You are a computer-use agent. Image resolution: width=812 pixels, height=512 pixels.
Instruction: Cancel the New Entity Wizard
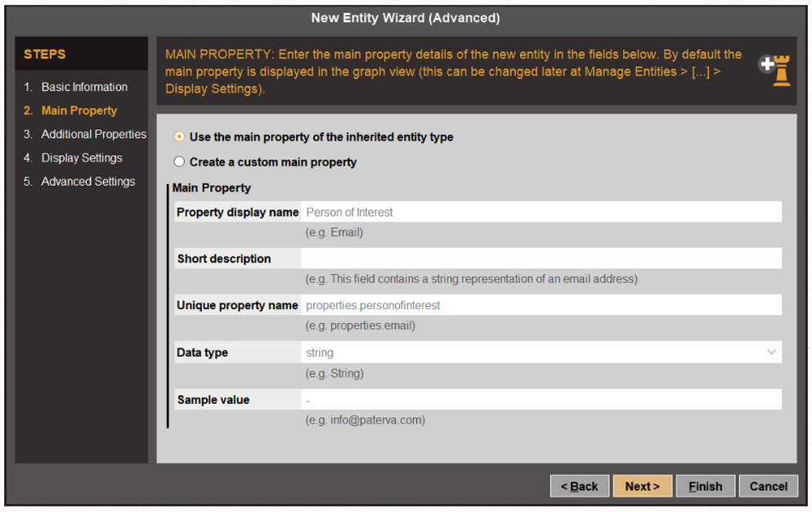pos(769,486)
